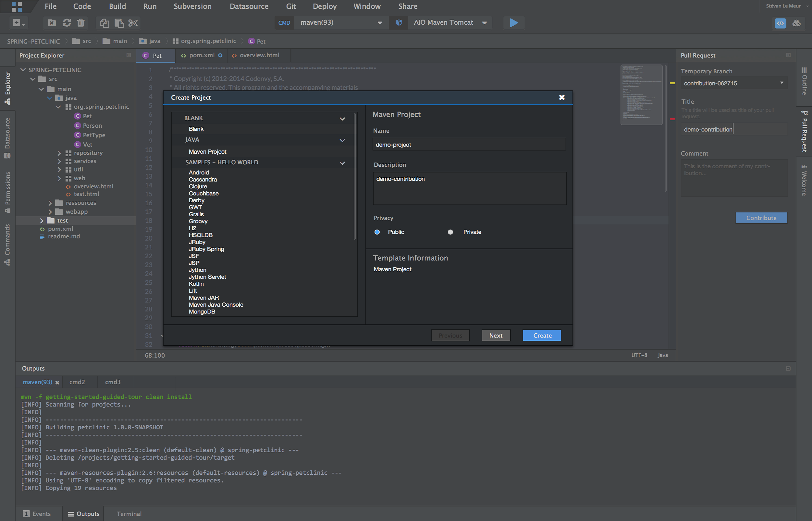Select the Cut icon in the toolbar
The image size is (812, 521).
coord(133,23)
